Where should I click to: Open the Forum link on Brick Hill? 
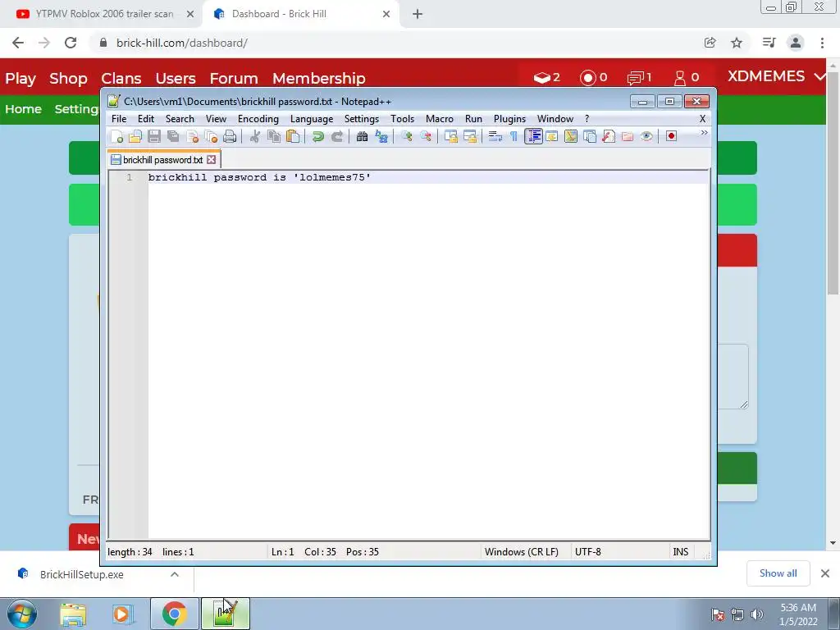point(234,78)
